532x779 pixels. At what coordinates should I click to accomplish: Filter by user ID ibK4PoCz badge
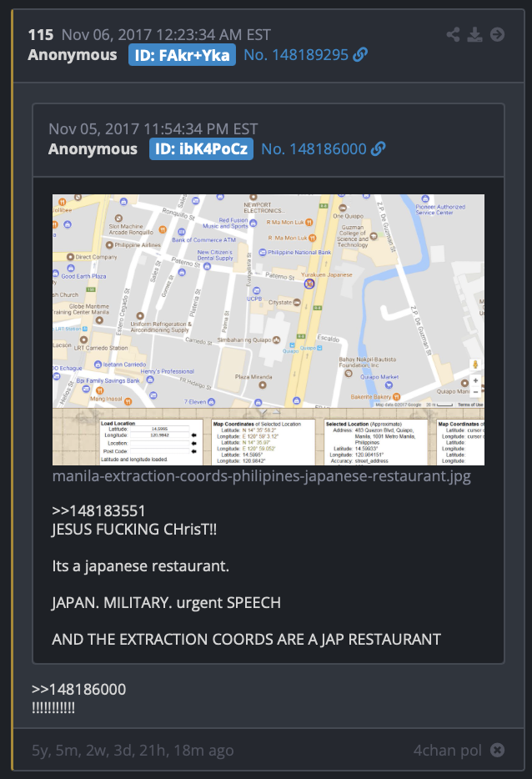click(201, 148)
